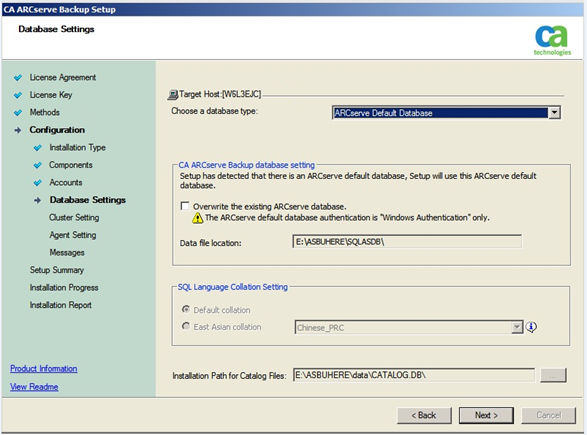Select Setup Summary step in sidebar
587x435 pixels.
coord(57,270)
